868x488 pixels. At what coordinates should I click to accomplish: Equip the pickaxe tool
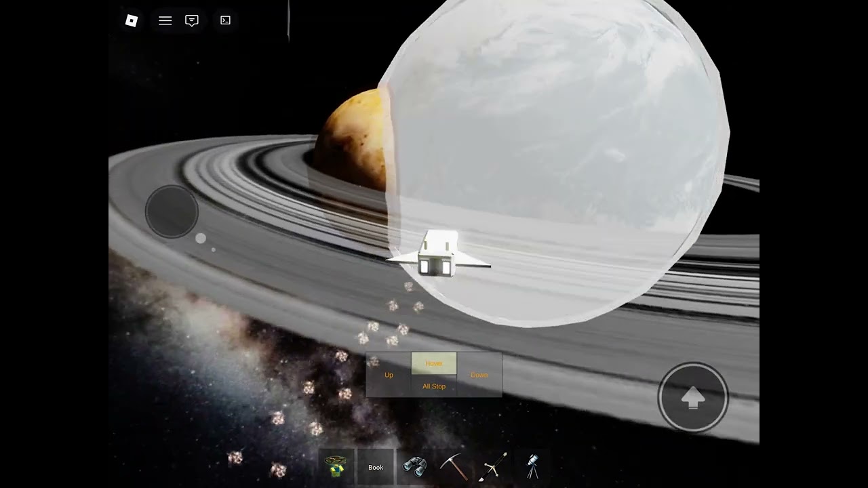pos(454,466)
